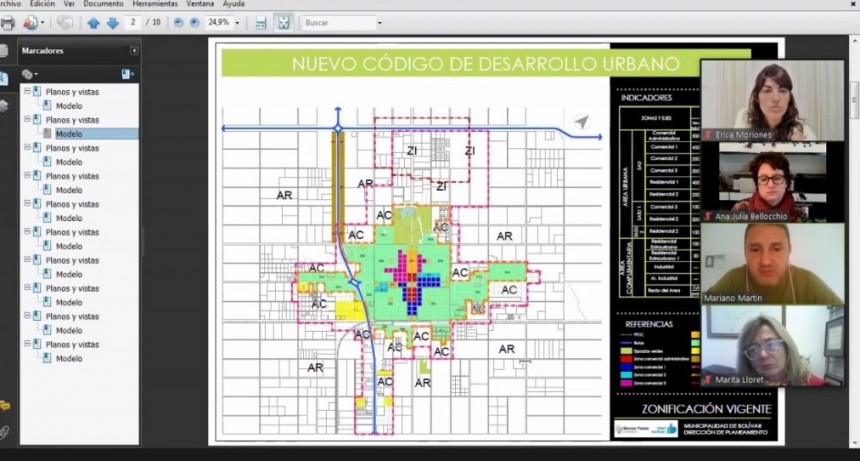Viewport: 860px width, 461px height.
Task: Click the zoom in button
Action: (194, 22)
